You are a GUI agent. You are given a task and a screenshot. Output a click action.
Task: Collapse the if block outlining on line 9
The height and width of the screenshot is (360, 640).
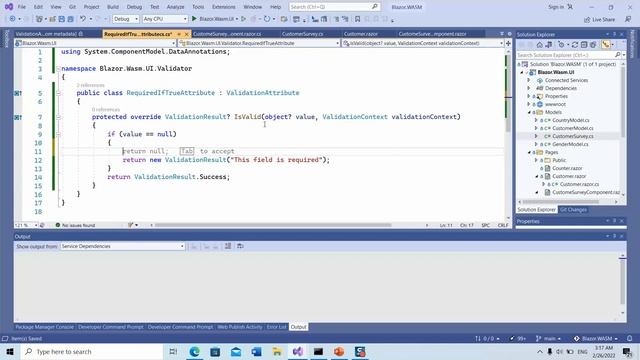tap(58, 134)
